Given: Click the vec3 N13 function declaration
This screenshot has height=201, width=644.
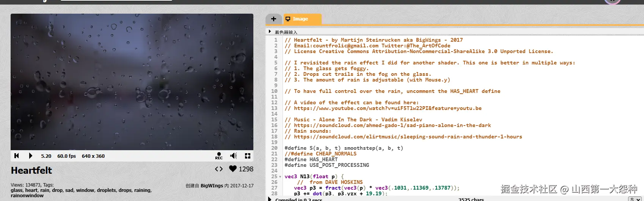Looking at the screenshot, I should 314,176.
